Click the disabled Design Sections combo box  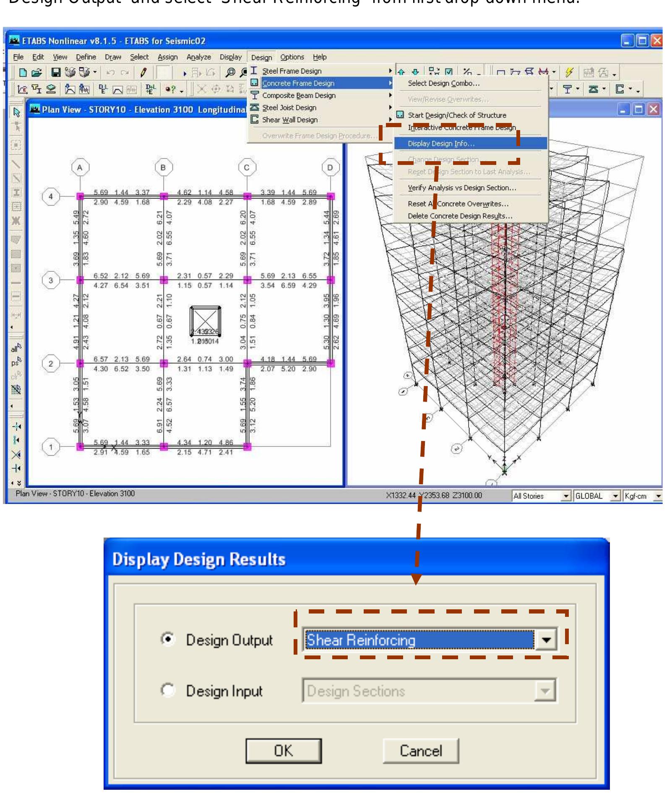pos(429,690)
